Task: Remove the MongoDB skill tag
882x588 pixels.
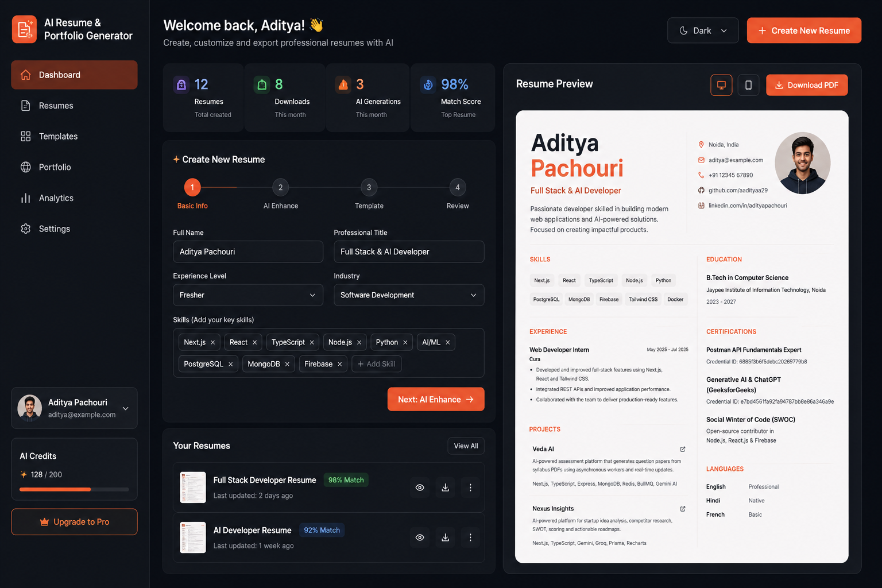Action: [x=287, y=364]
